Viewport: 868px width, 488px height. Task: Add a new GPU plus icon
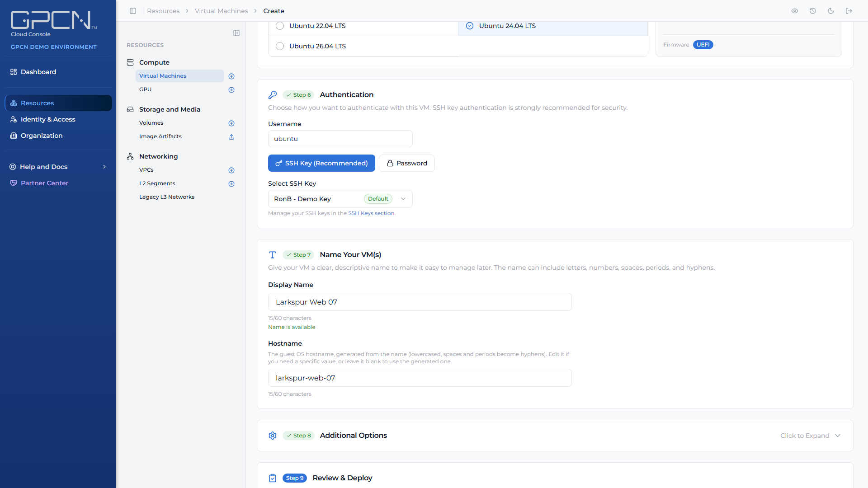[x=231, y=90]
